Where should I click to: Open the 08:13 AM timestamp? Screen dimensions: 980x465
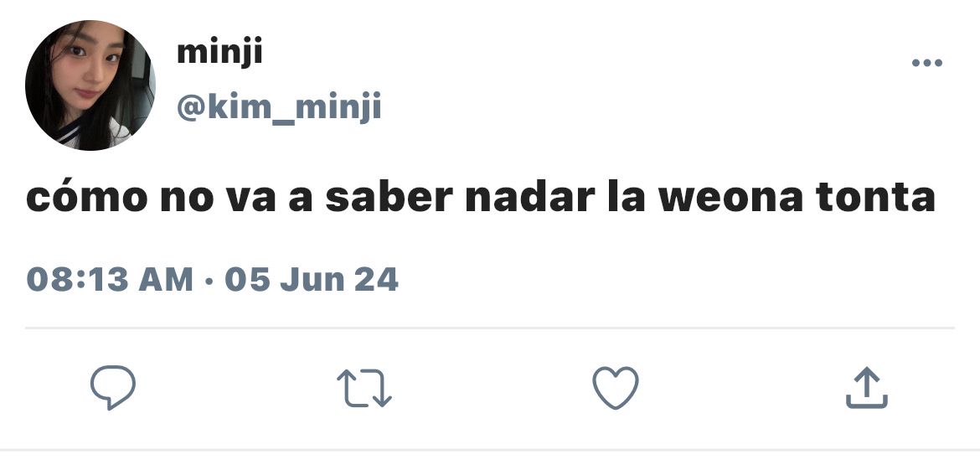click(110, 279)
